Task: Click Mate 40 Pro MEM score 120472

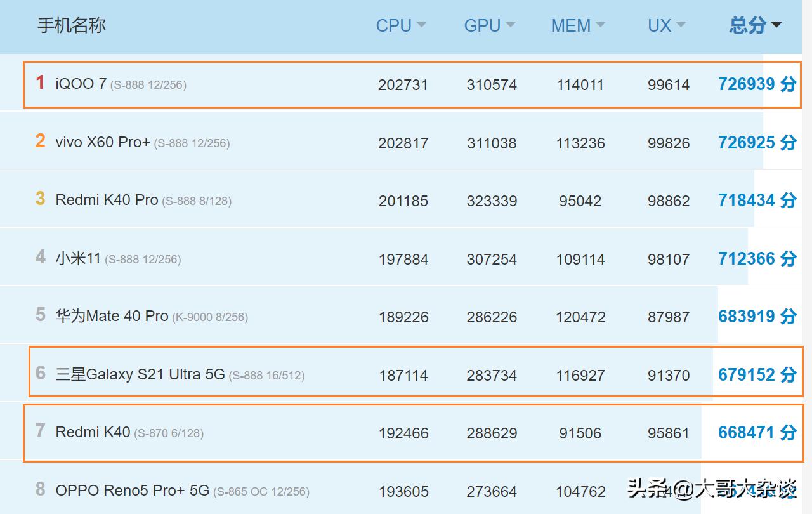Action: click(x=580, y=317)
